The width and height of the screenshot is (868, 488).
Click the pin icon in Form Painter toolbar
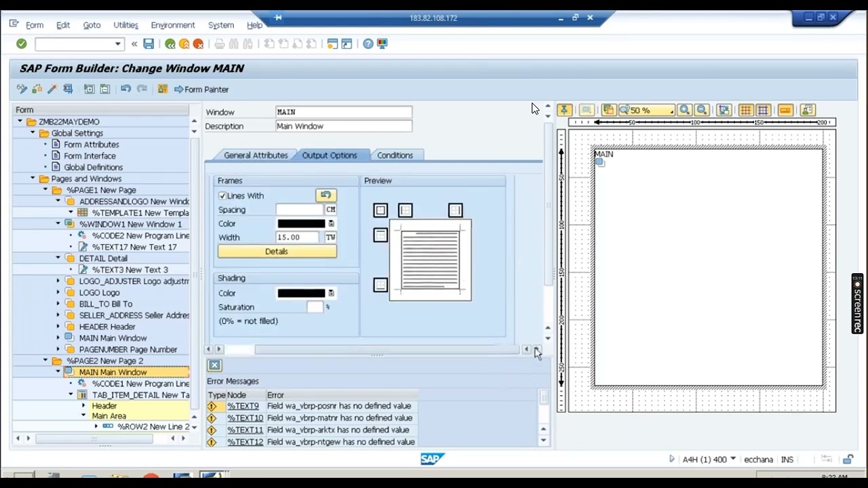[564, 110]
